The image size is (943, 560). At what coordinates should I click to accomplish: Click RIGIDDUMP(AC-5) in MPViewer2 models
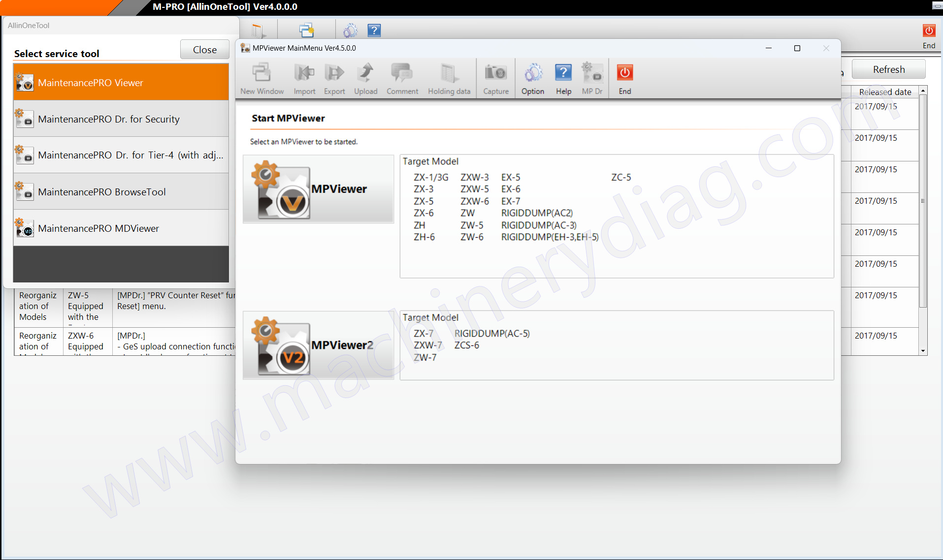pos(492,334)
